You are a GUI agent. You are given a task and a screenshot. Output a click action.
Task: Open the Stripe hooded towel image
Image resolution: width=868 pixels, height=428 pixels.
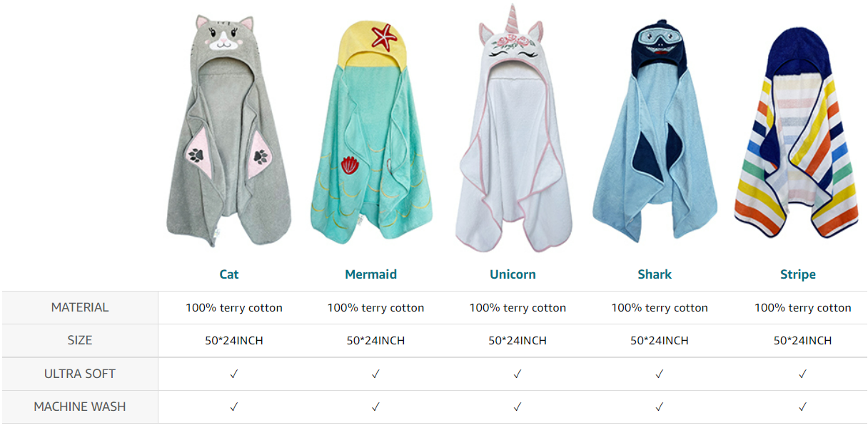pos(796,133)
